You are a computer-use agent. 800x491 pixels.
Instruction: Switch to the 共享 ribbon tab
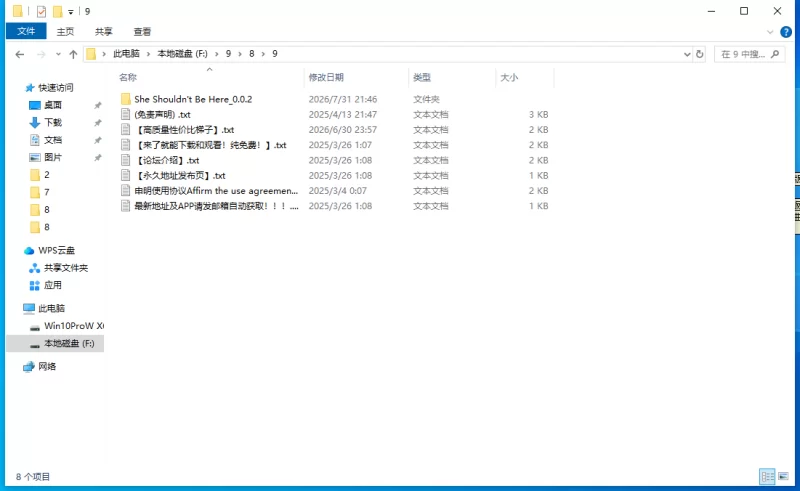click(104, 32)
